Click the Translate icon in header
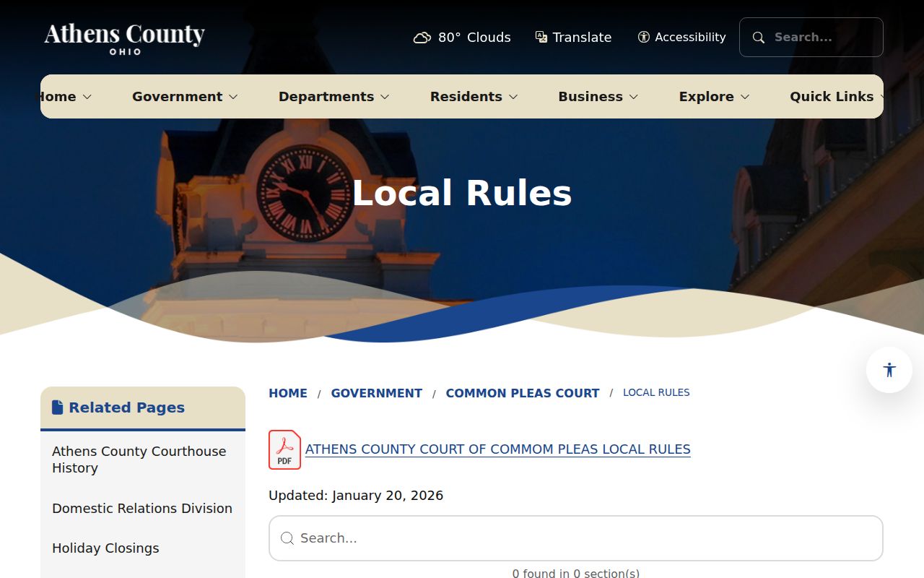This screenshot has width=924, height=578. point(541,37)
